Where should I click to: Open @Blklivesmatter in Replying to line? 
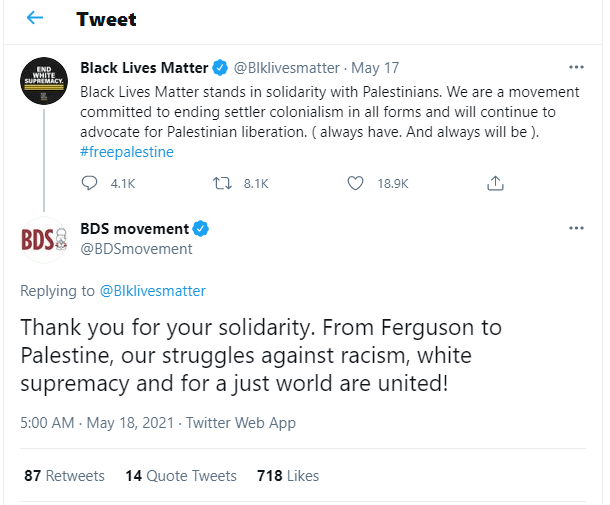point(152,291)
